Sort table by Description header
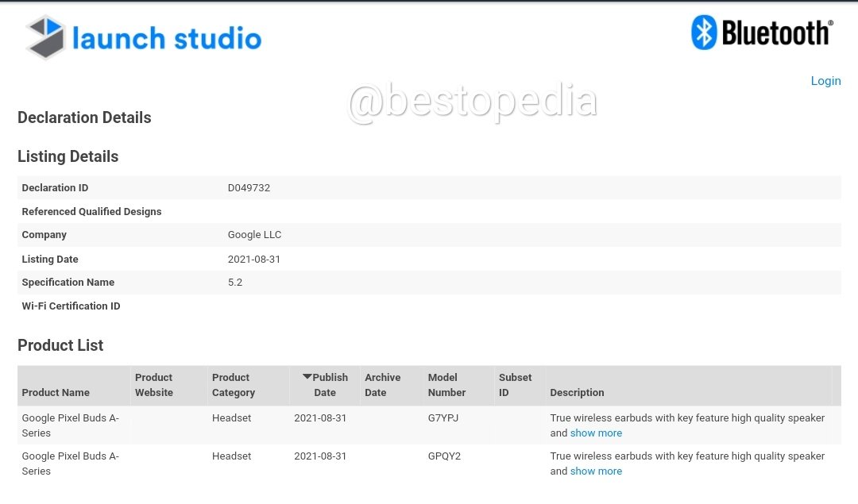Viewport: 858px width, 504px height. [577, 393]
